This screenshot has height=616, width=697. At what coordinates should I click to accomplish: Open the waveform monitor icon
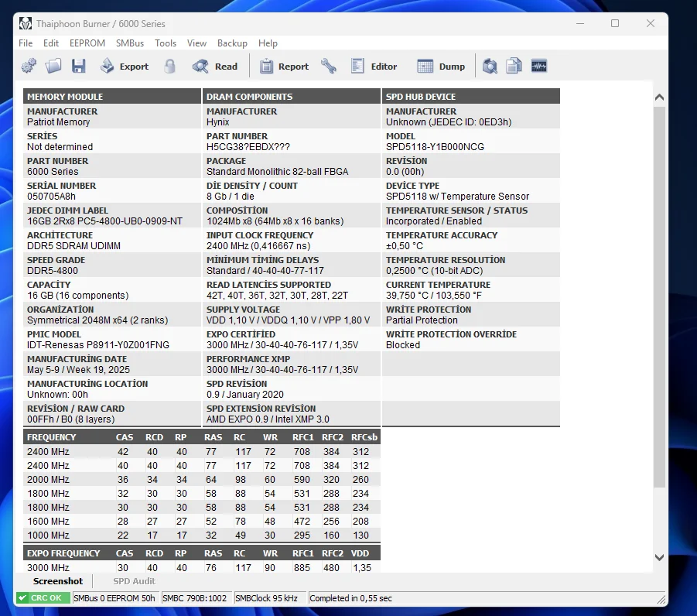point(538,67)
